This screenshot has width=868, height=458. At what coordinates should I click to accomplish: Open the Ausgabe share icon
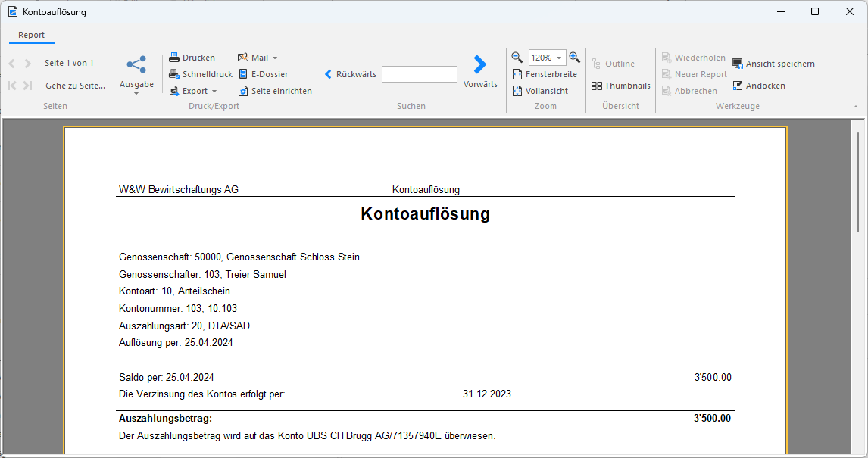136,64
